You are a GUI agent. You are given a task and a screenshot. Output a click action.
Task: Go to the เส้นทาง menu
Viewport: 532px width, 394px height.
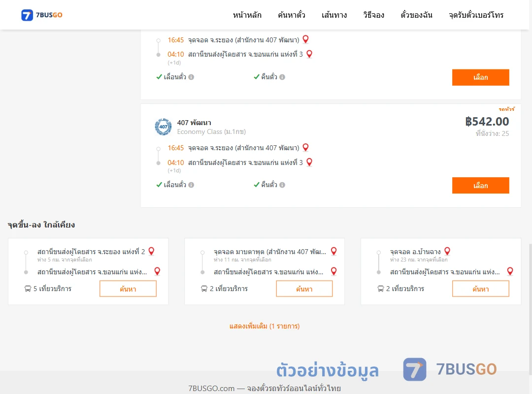[334, 15]
